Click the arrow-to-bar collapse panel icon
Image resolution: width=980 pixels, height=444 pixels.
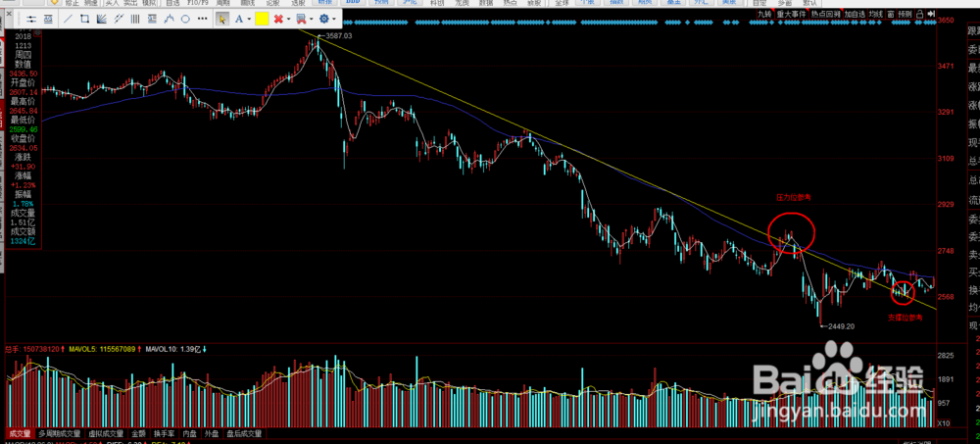(932, 14)
